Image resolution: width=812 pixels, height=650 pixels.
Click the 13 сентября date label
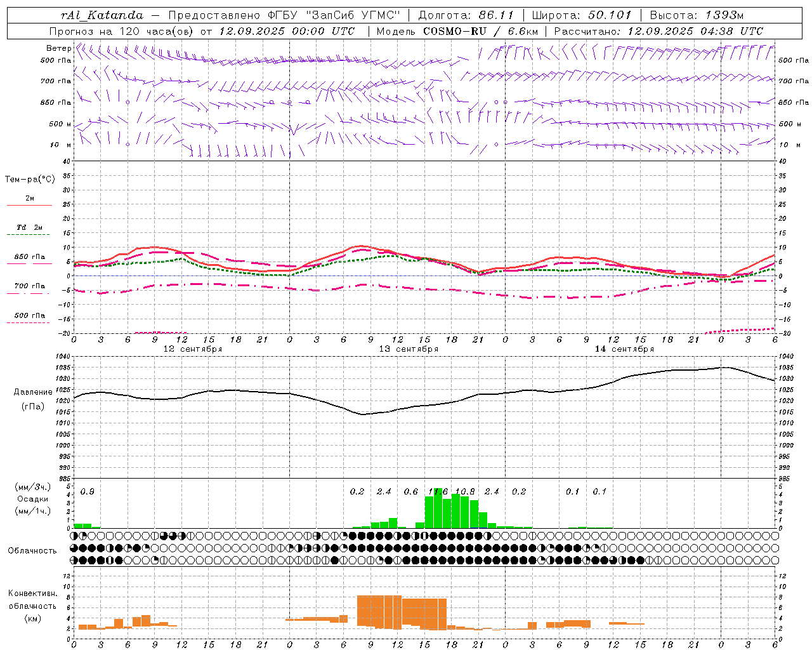coord(409,349)
